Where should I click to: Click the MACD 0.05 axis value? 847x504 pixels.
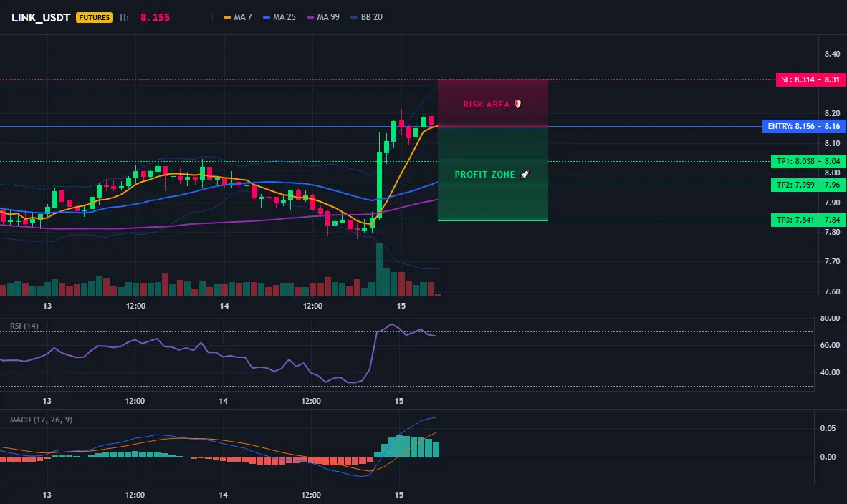[x=828, y=428]
